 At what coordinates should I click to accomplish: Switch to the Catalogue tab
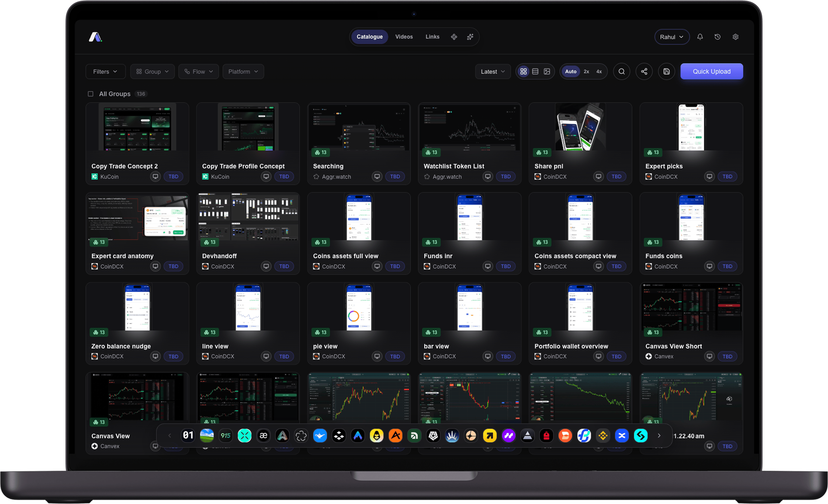[370, 37]
